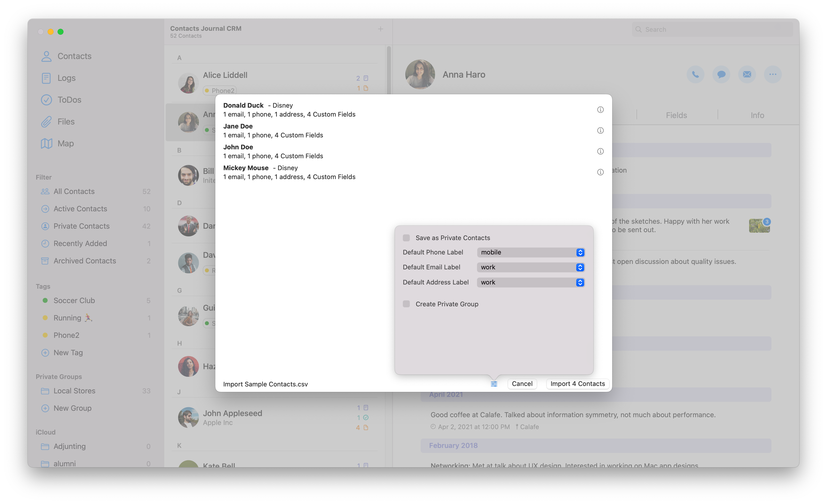Open Default Phone Label dropdown
Viewport: 827px width, 504px height.
click(531, 252)
